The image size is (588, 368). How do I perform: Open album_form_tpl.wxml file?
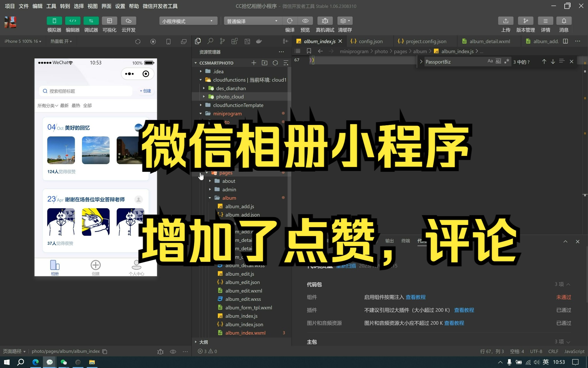(249, 308)
